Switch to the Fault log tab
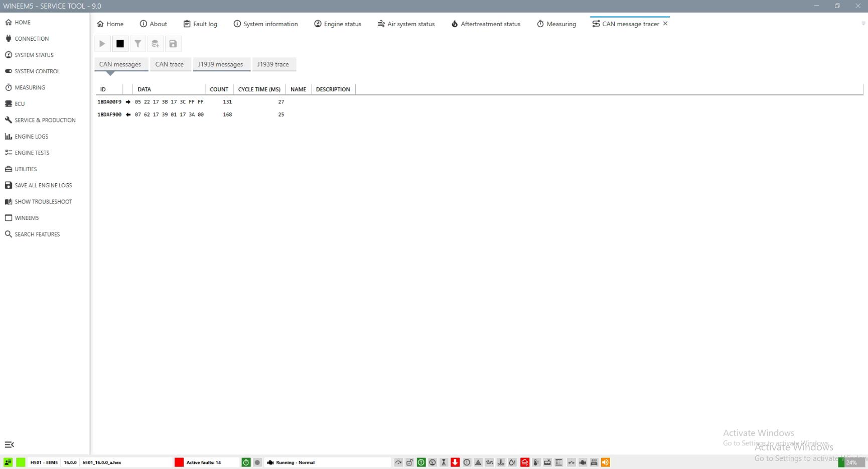This screenshot has height=469, width=868. click(200, 24)
